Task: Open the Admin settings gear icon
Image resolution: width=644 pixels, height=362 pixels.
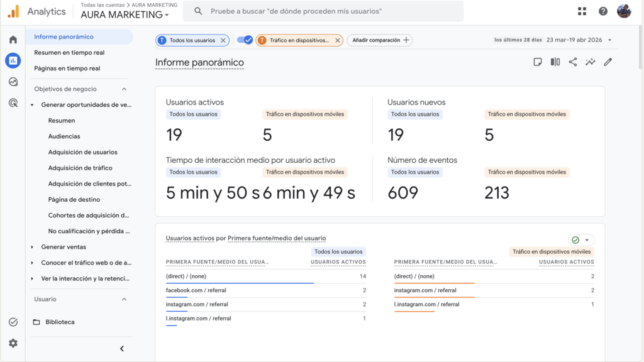Action: [x=13, y=343]
